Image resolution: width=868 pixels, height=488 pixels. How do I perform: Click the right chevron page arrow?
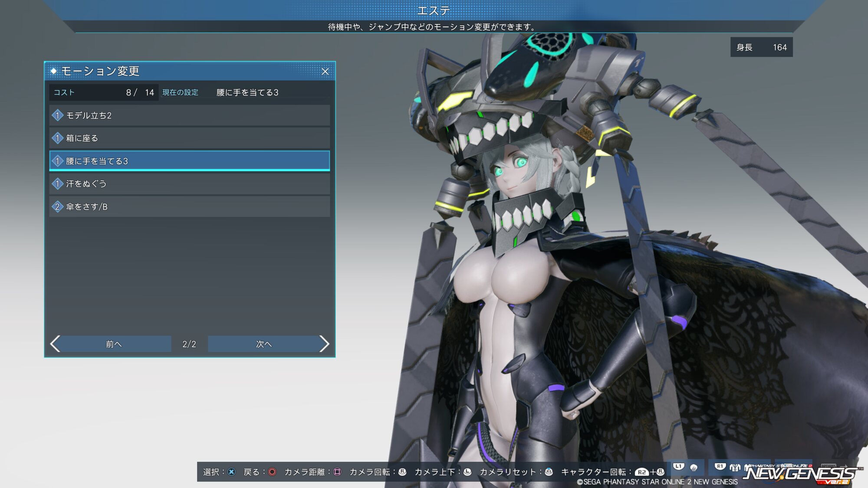(x=324, y=344)
